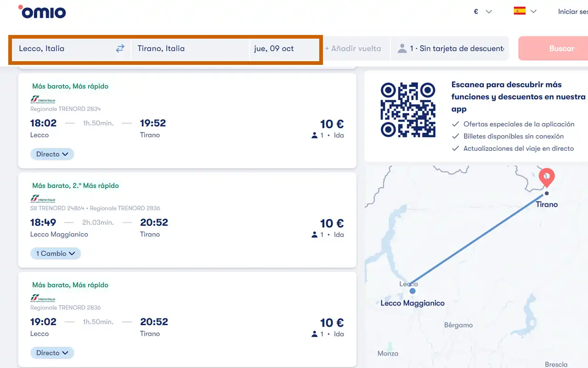Image resolution: width=588 pixels, height=368 pixels.
Task: Swap origin and destination with arrows icon
Action: (120, 48)
